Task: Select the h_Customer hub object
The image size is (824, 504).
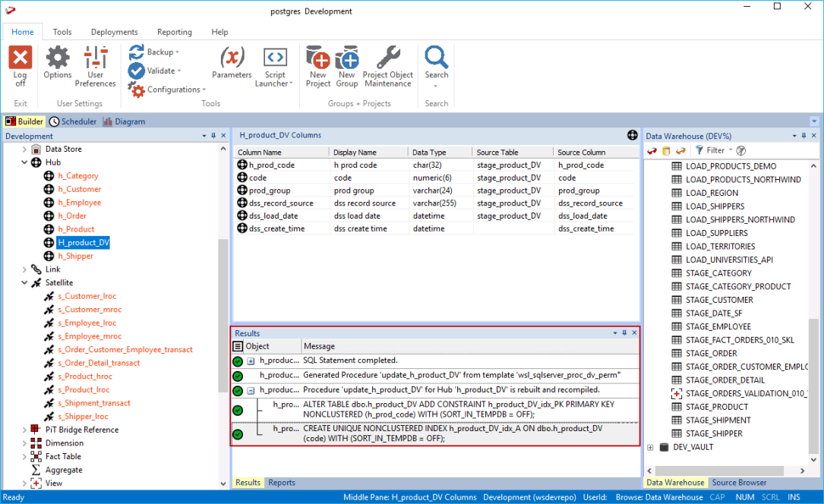Action: [x=78, y=189]
